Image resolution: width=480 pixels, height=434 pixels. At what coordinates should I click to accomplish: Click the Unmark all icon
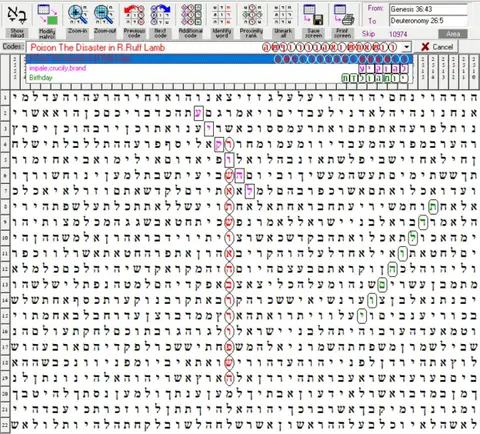[x=283, y=14]
